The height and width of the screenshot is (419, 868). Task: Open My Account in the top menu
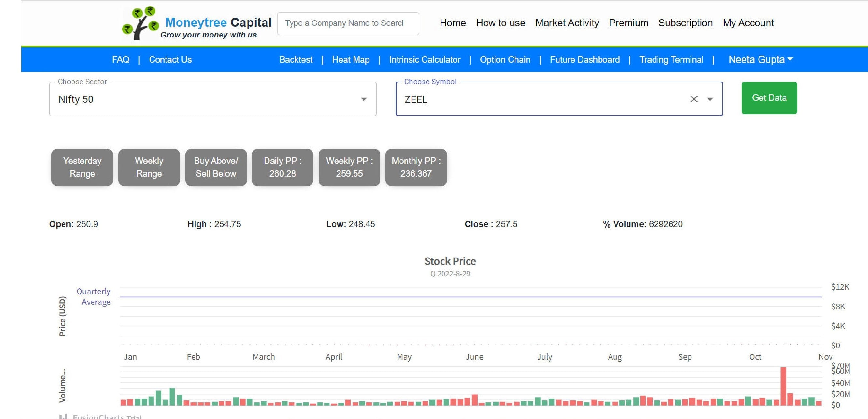[748, 23]
